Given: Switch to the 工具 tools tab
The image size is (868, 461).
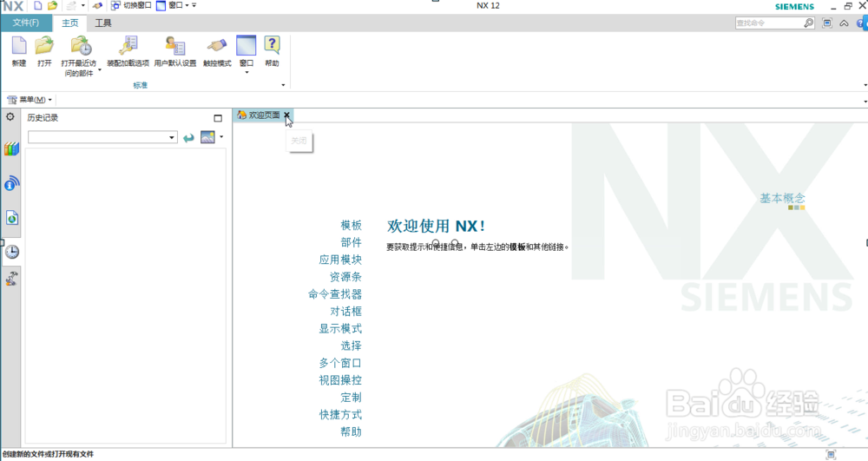Looking at the screenshot, I should coord(103,23).
